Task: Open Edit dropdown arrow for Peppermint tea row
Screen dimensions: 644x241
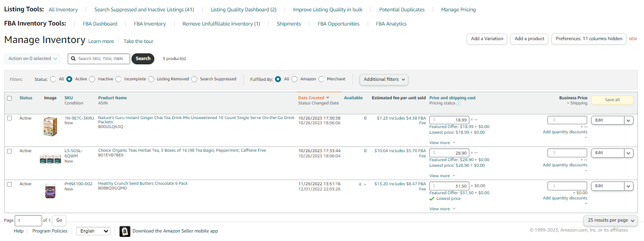Action: [x=628, y=153]
